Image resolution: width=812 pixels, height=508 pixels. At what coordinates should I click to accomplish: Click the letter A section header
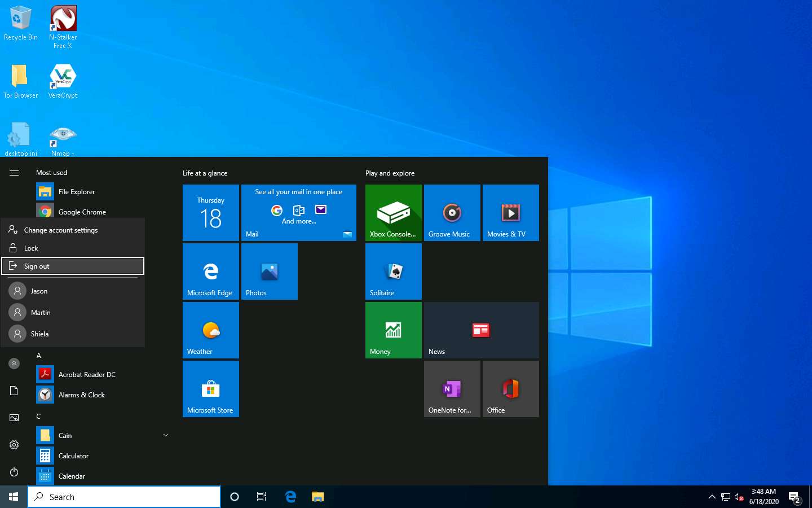pos(39,356)
